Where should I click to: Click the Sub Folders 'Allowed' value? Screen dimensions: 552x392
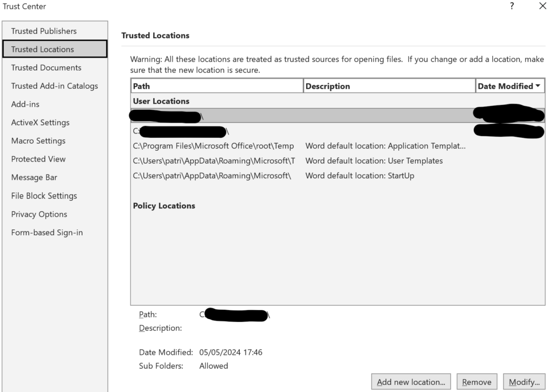[213, 366]
